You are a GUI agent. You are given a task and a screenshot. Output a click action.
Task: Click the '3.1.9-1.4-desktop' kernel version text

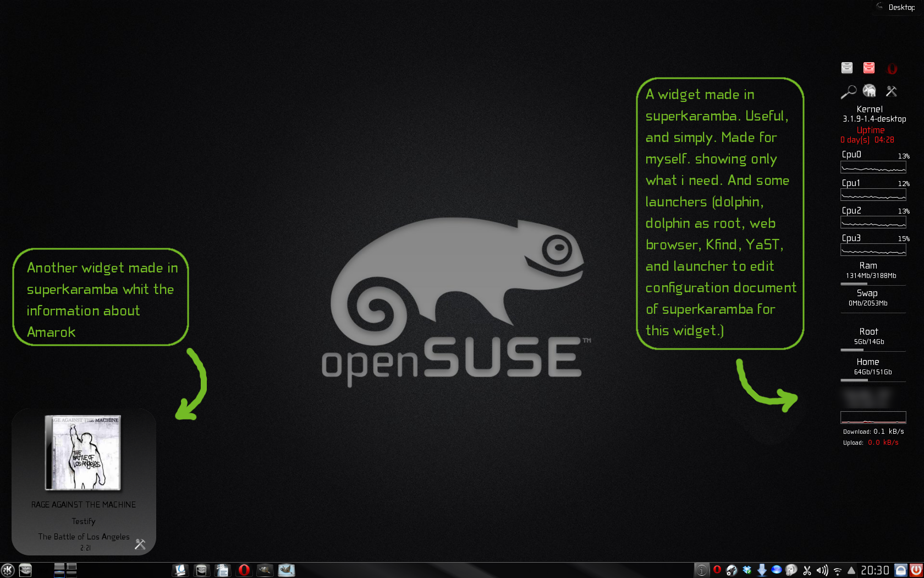pyautogui.click(x=874, y=119)
